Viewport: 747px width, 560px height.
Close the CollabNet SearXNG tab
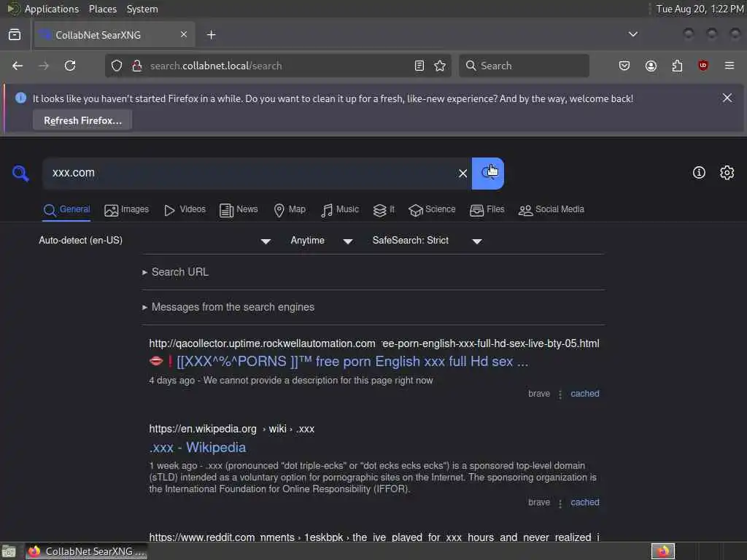(183, 34)
